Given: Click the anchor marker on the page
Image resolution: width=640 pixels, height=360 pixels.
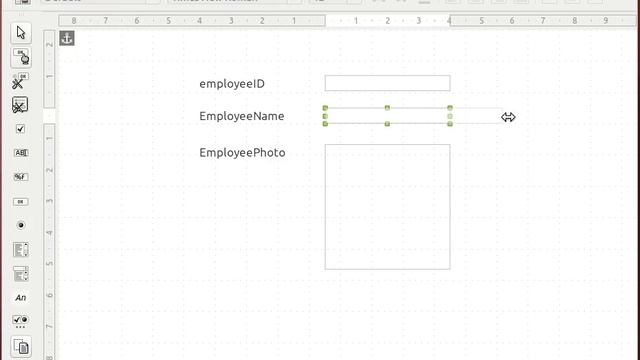Looking at the screenshot, I should (x=67, y=38).
